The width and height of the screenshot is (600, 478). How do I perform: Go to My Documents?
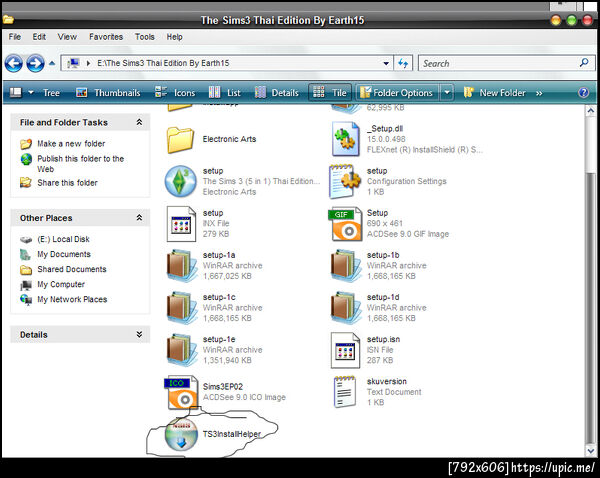pyautogui.click(x=64, y=254)
